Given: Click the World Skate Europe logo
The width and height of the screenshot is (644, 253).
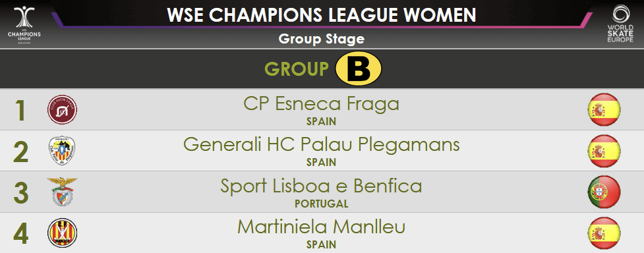Looking at the screenshot, I should [x=620, y=24].
